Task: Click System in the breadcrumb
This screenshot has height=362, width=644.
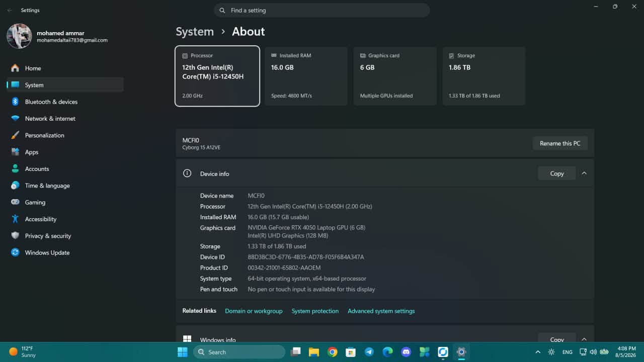Action: tap(195, 32)
